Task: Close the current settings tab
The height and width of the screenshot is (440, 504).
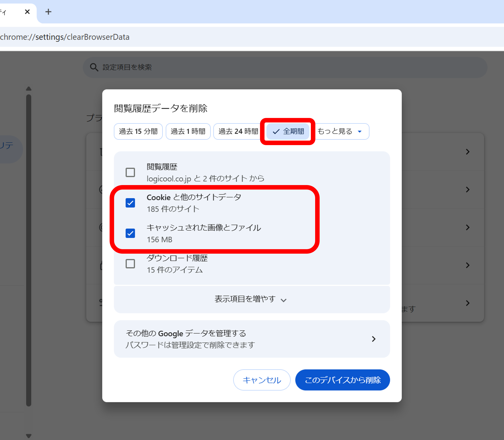Action: pyautogui.click(x=27, y=12)
